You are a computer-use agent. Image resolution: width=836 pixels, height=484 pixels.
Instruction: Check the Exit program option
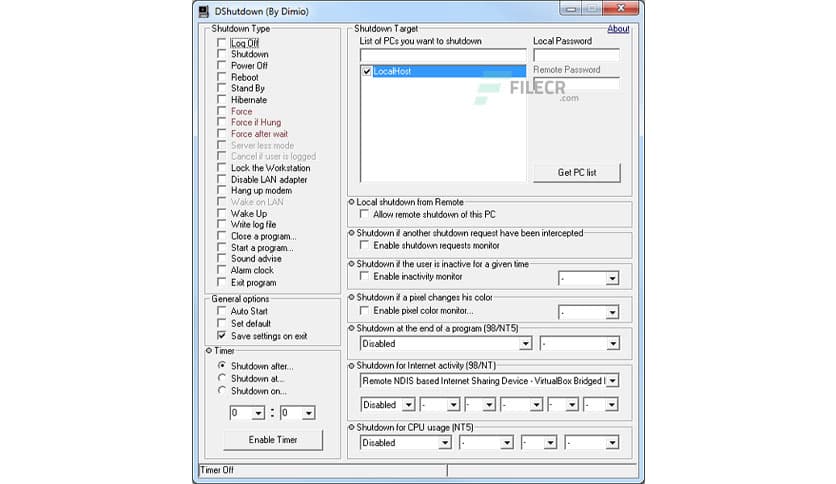(x=222, y=282)
